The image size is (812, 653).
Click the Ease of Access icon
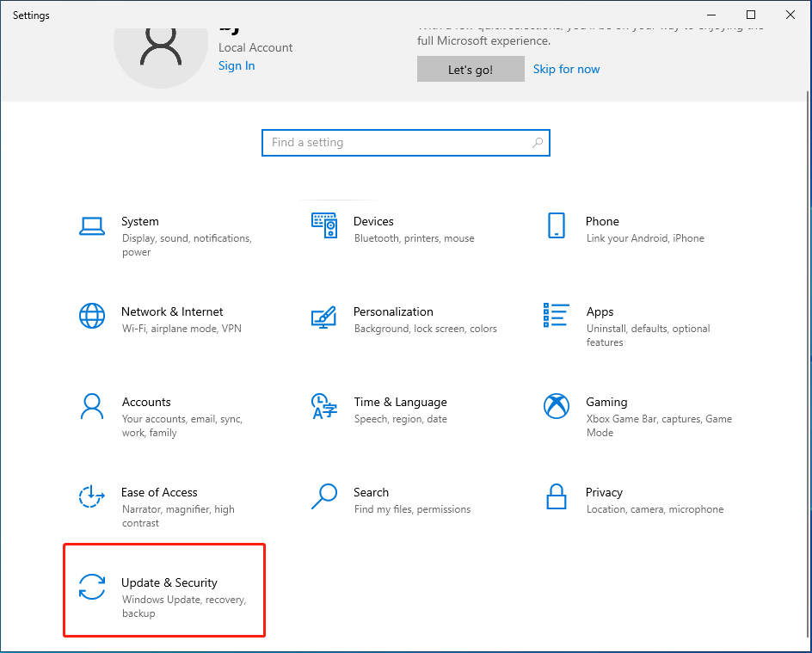[92, 496]
